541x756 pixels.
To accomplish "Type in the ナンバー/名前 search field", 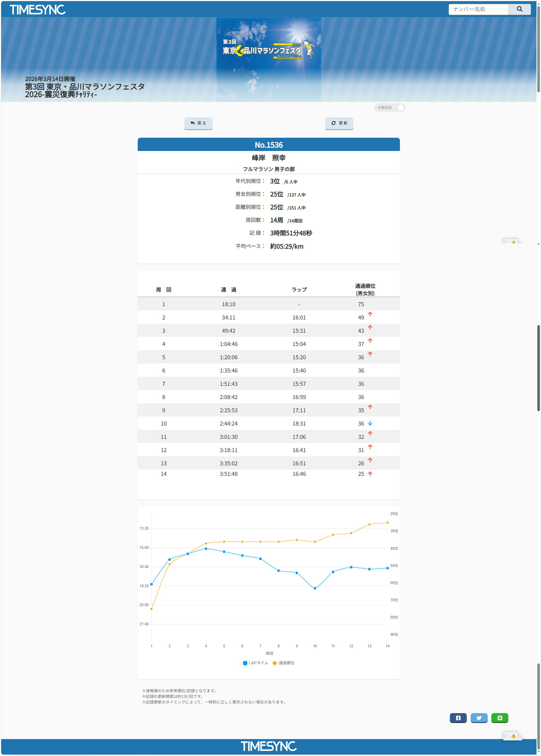I will (x=478, y=9).
